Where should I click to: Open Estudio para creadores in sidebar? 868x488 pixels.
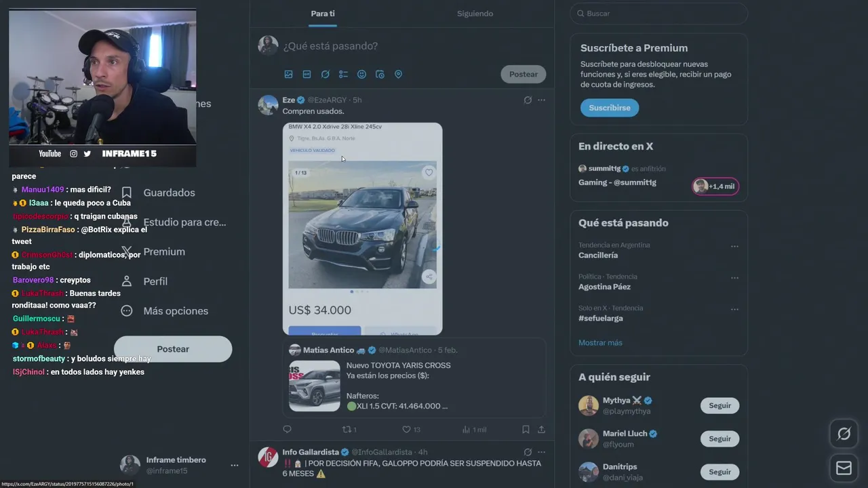pos(173,222)
